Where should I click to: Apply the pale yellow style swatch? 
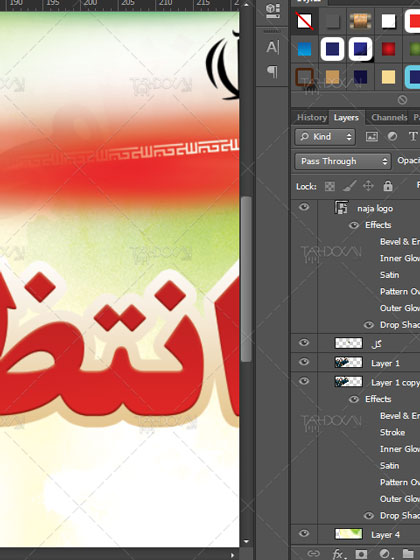coord(388,77)
